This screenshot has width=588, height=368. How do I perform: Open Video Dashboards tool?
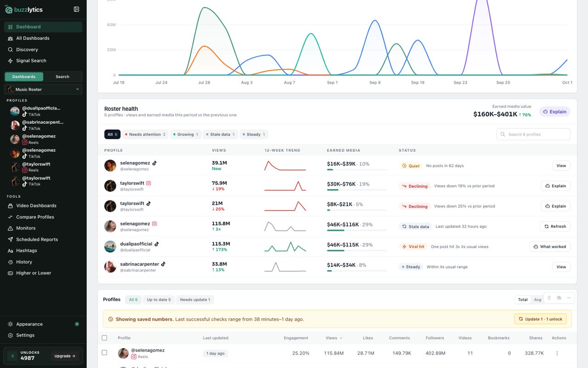[x=43, y=206]
